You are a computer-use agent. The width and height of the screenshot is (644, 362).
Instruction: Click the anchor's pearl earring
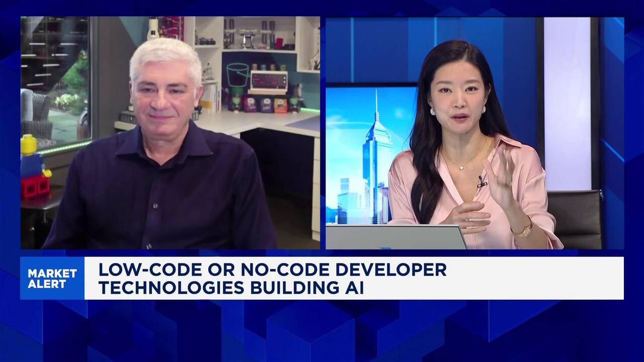432,112
